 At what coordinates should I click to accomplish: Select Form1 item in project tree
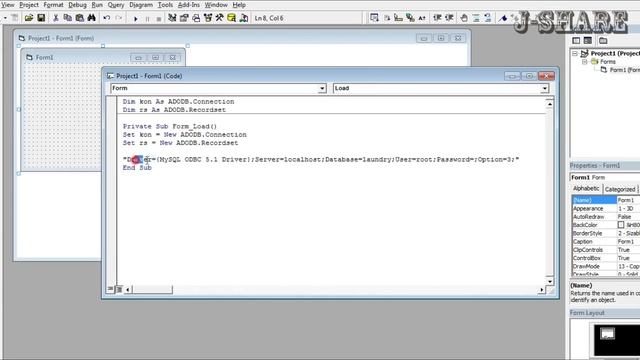[620, 70]
